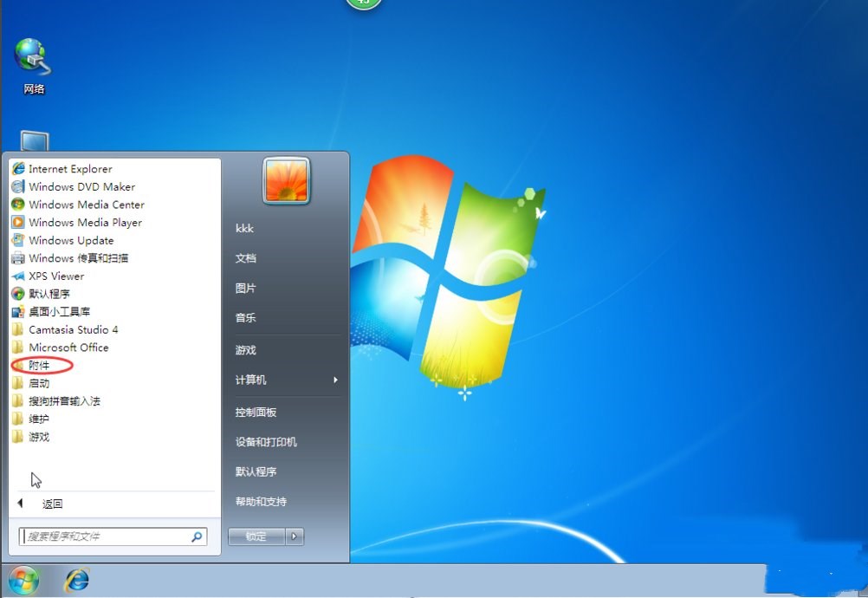Click the user account flower picture
868x598 pixels.
287,181
